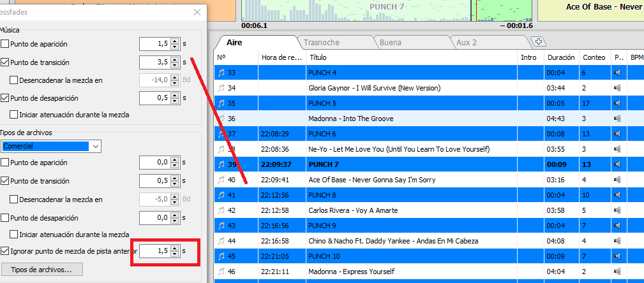
Task: Adjust stepper of Comercial transición 0,5 s
Action: coord(175,181)
